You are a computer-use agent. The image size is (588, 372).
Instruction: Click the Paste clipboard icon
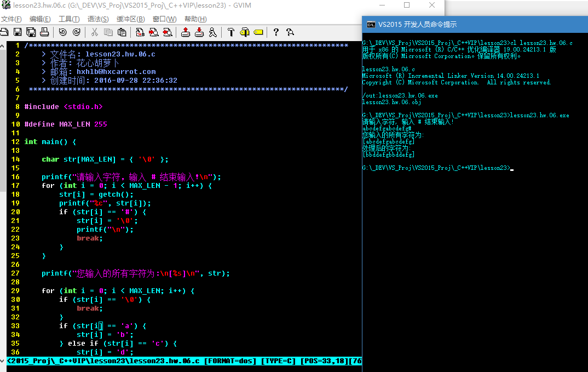(x=122, y=32)
